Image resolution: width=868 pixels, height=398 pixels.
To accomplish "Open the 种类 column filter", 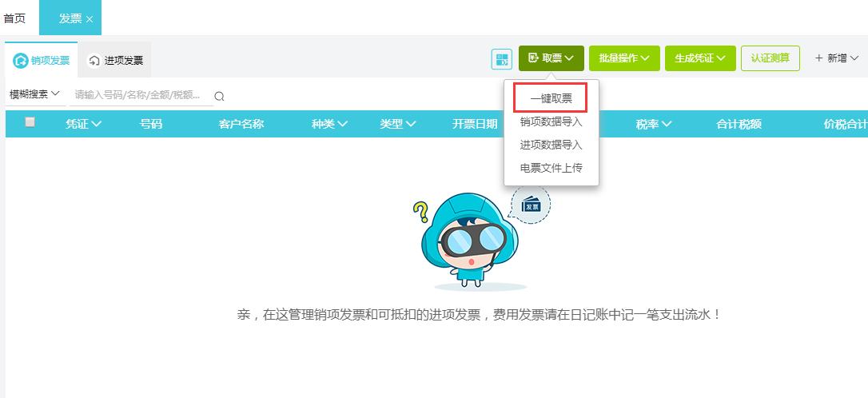I will [329, 124].
